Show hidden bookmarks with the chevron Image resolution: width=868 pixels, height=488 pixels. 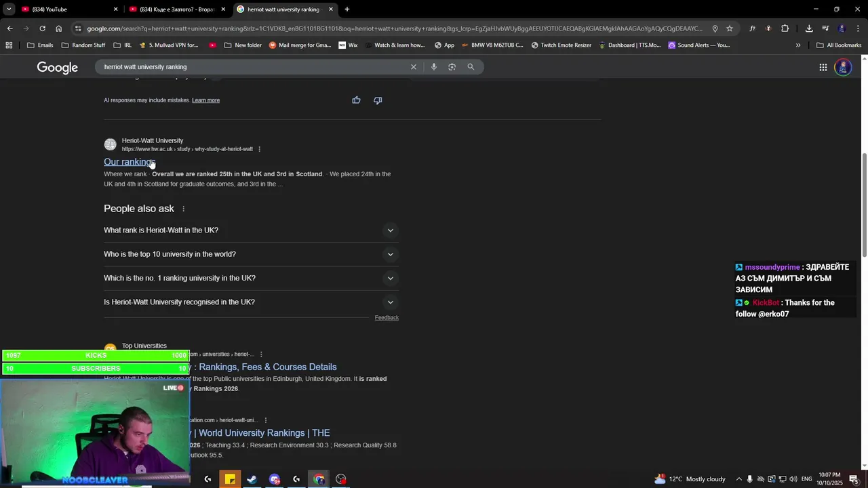(798, 45)
